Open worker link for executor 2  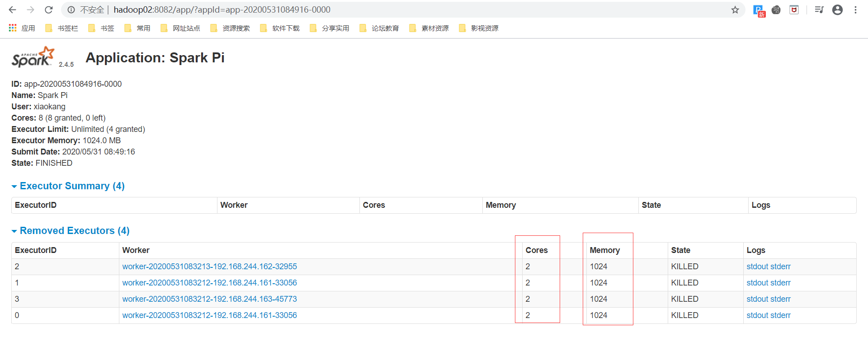210,267
